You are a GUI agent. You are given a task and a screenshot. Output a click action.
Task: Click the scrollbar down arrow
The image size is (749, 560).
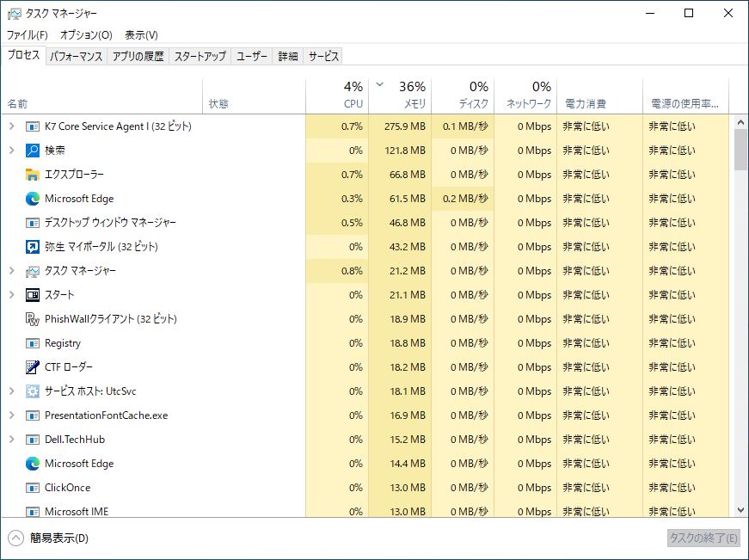[740, 508]
